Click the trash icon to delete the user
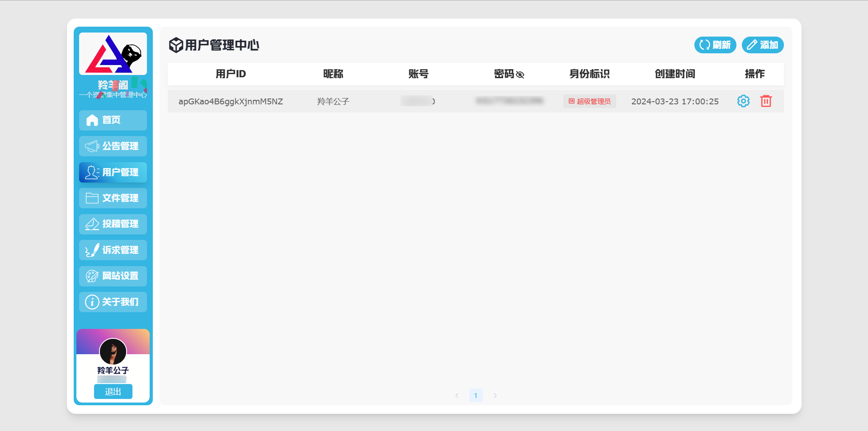This screenshot has width=868, height=431. [x=766, y=101]
